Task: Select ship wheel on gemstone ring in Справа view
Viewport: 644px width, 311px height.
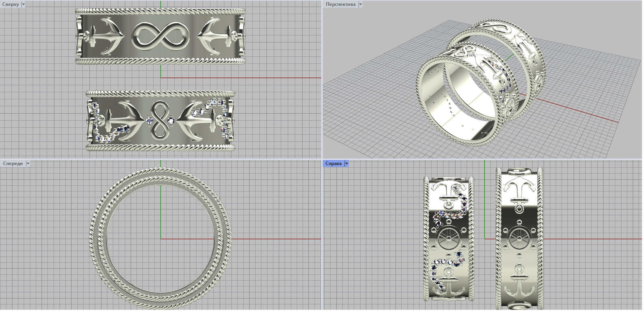Action: [448, 238]
